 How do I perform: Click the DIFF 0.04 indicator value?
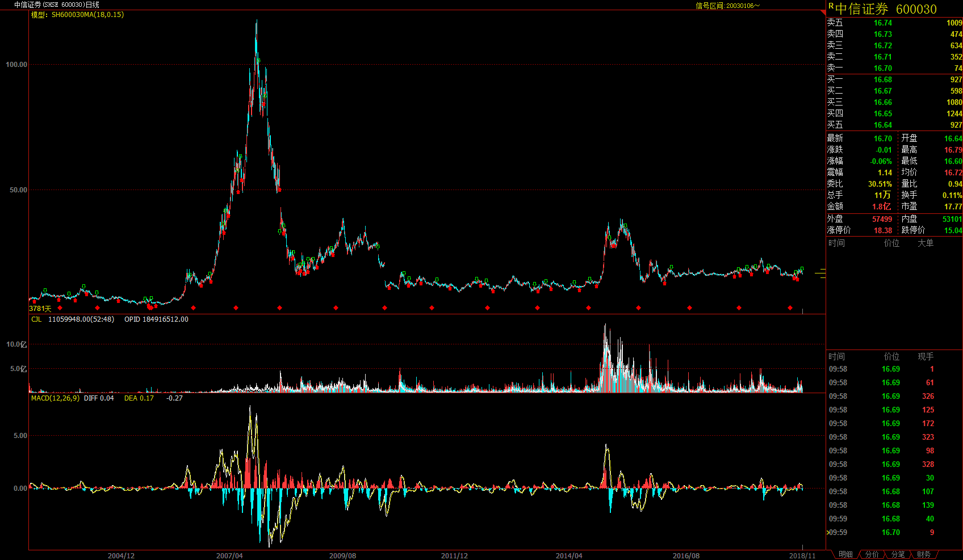click(x=99, y=398)
